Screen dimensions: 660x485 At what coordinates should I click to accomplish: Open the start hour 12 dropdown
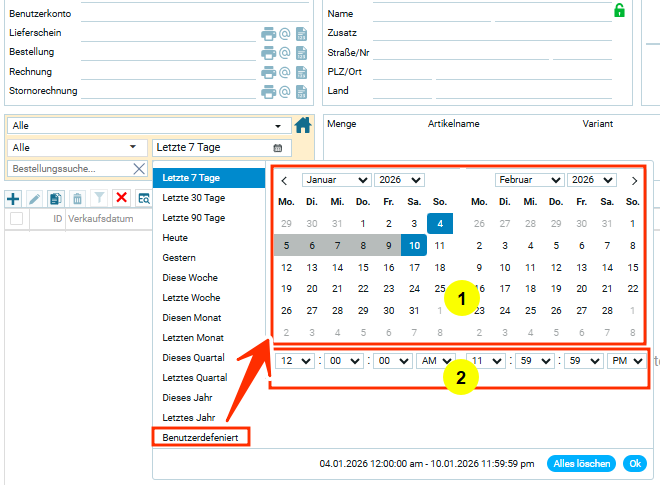coord(295,362)
